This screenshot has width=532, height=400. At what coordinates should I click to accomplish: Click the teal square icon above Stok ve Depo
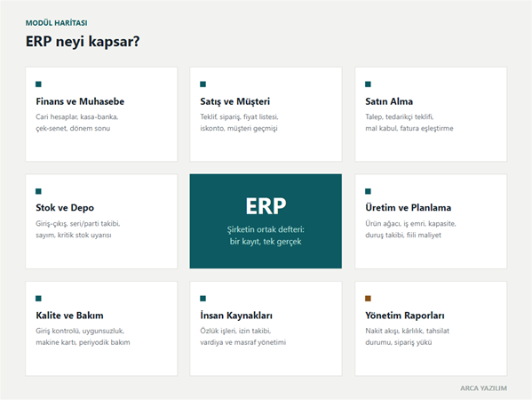point(38,191)
